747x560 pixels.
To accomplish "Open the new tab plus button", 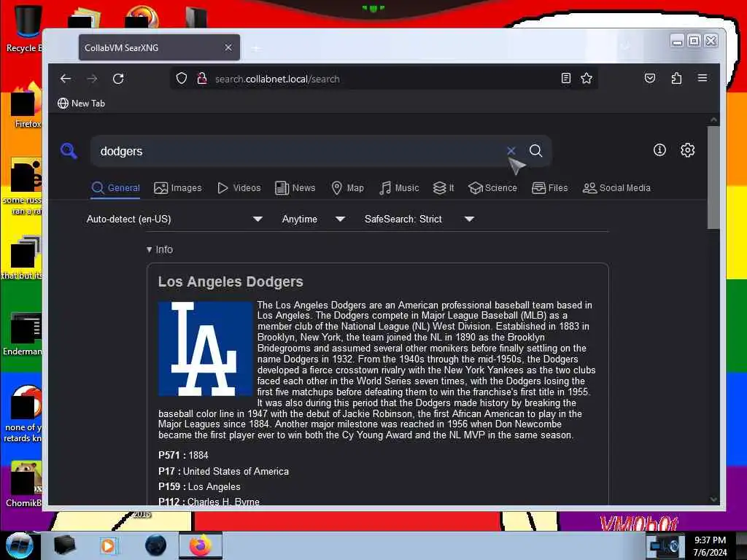I will [x=256, y=48].
